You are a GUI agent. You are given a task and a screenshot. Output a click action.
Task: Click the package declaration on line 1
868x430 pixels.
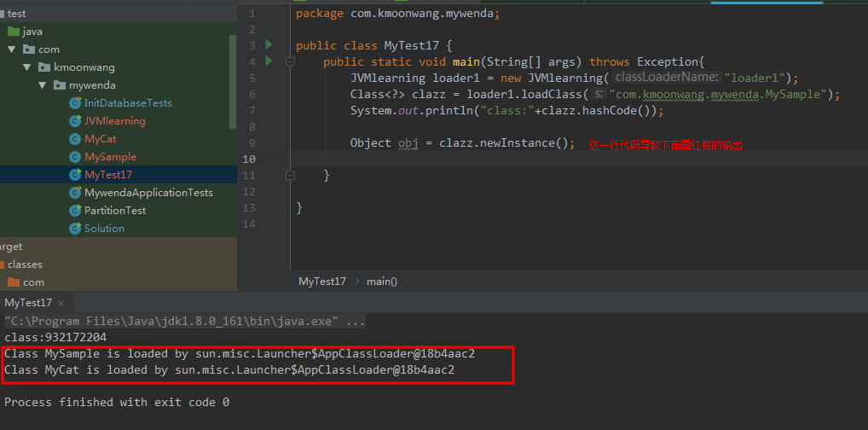[x=397, y=14]
